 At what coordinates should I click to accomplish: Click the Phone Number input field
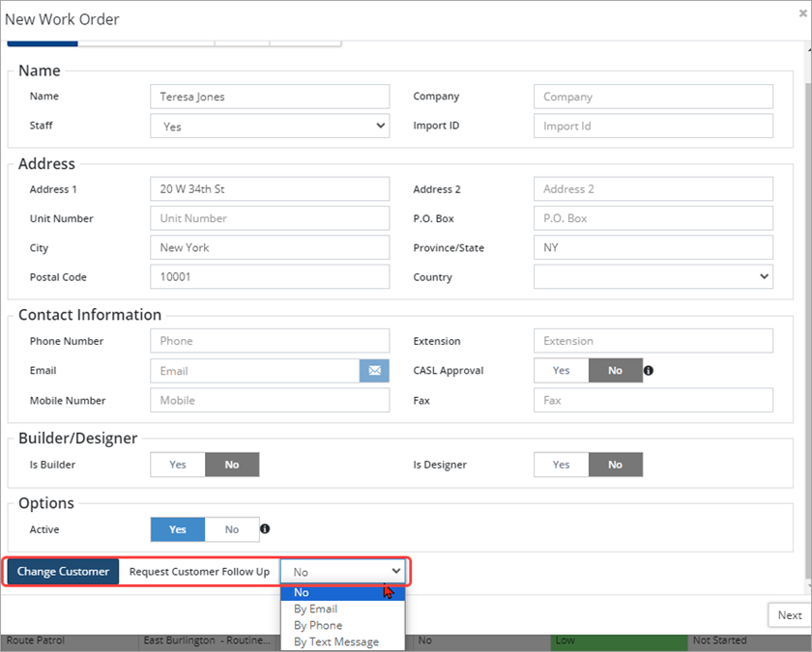pos(270,341)
